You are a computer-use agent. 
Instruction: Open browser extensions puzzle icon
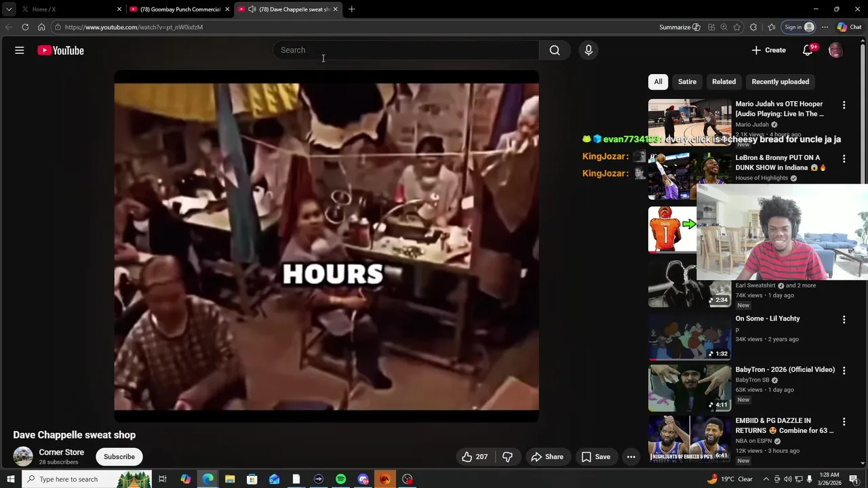tap(753, 27)
